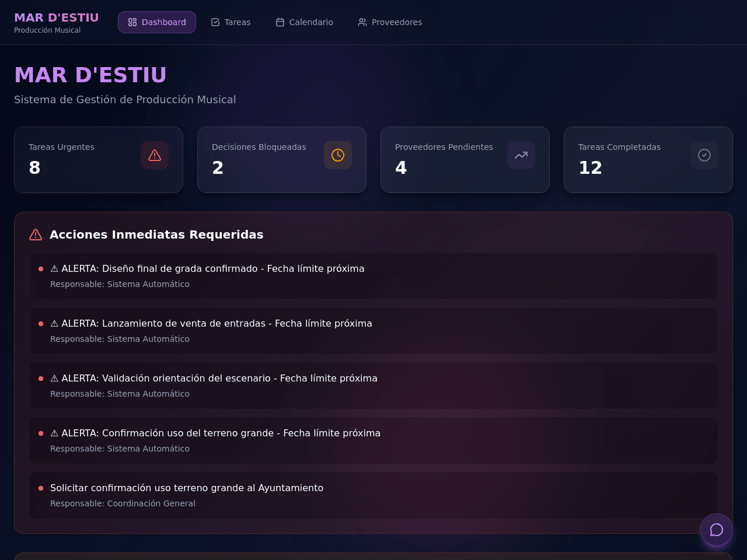Open the Validación orientación del escenario alert
The height and width of the screenshot is (560, 747).
373,386
